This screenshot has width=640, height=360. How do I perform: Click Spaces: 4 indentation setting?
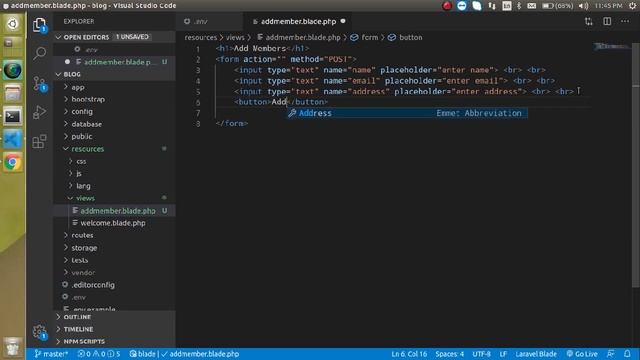[449, 354]
